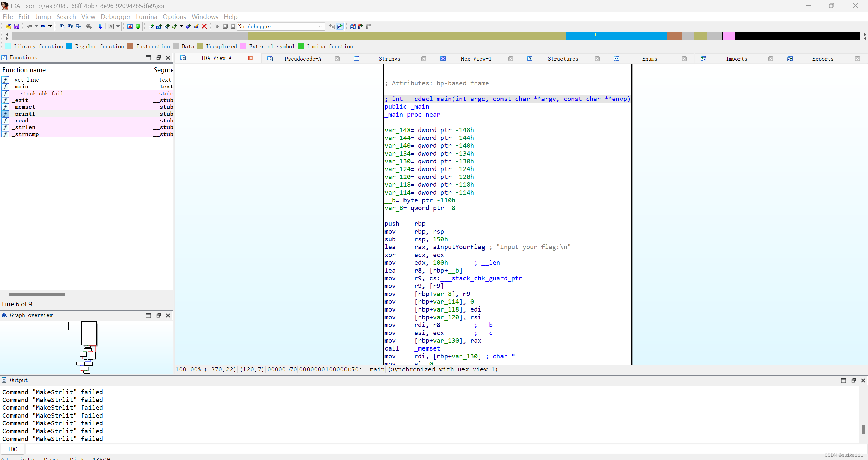Click the blue Jump arrow toolbar icon
868x460 pixels.
(x=100, y=26)
